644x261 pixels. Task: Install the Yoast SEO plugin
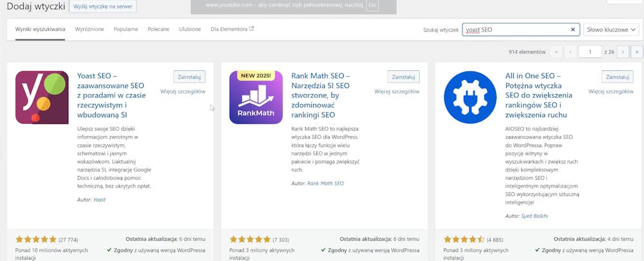pyautogui.click(x=189, y=77)
